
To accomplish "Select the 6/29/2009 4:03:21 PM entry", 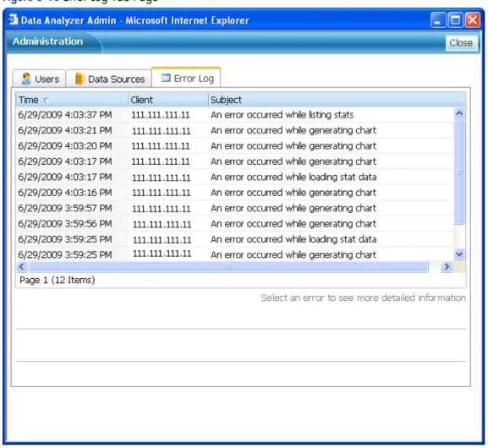I will coord(234,130).
